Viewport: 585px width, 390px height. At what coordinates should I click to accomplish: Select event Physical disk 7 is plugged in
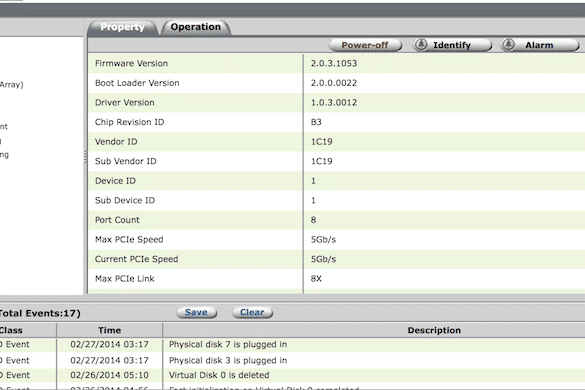228,344
